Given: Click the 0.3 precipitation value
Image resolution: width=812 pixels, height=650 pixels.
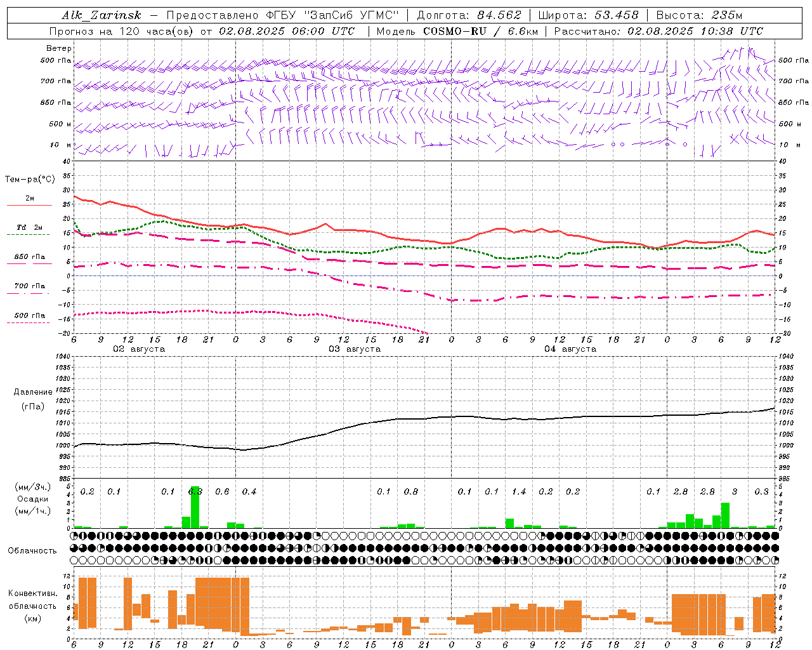Looking at the screenshot, I should point(761,491).
